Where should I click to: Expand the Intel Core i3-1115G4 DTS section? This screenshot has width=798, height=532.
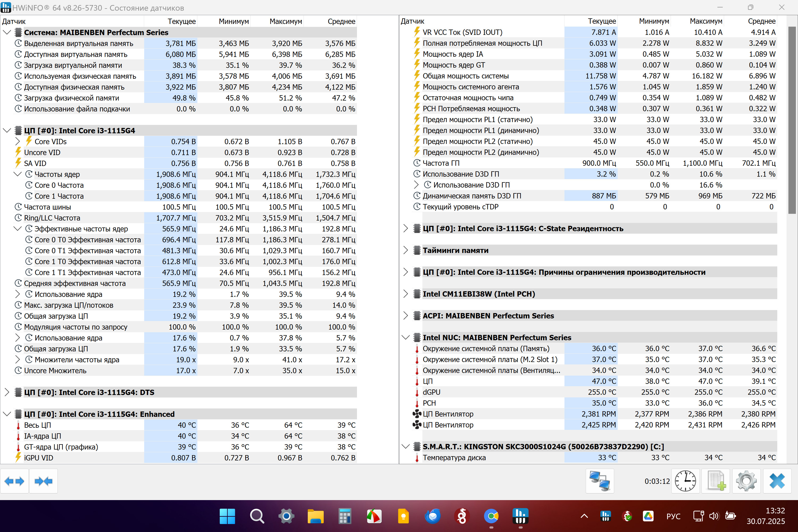(7, 393)
